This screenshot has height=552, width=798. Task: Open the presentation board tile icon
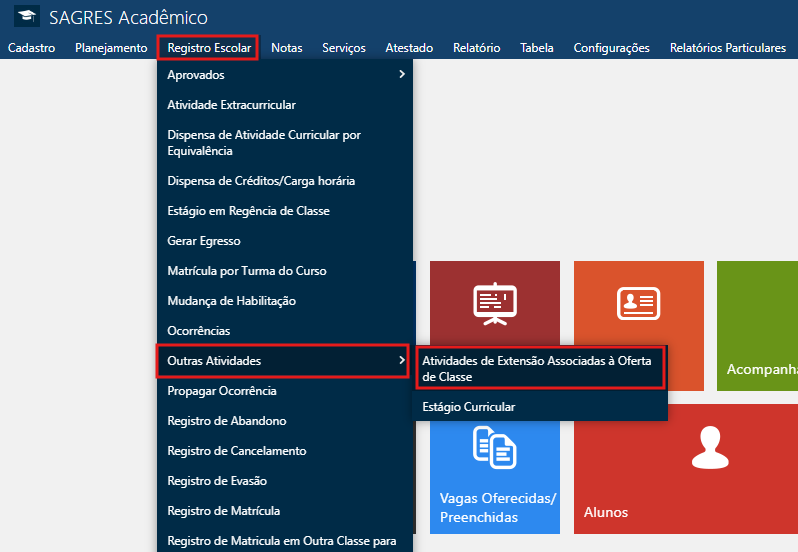[495, 304]
